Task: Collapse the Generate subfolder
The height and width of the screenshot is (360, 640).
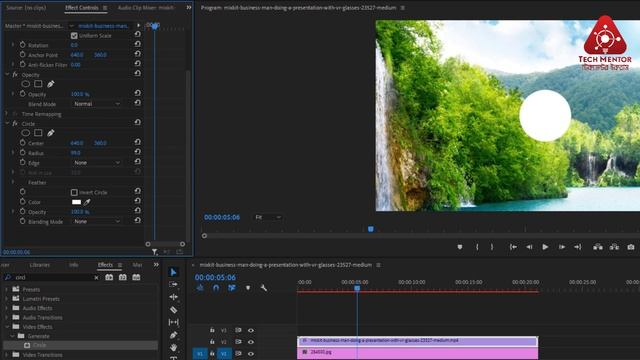Action: pos(12,336)
